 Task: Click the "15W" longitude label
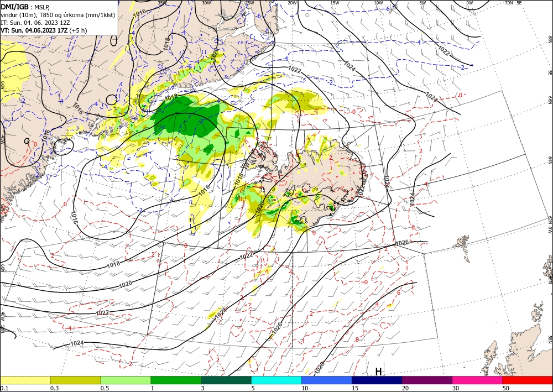[335, 2]
